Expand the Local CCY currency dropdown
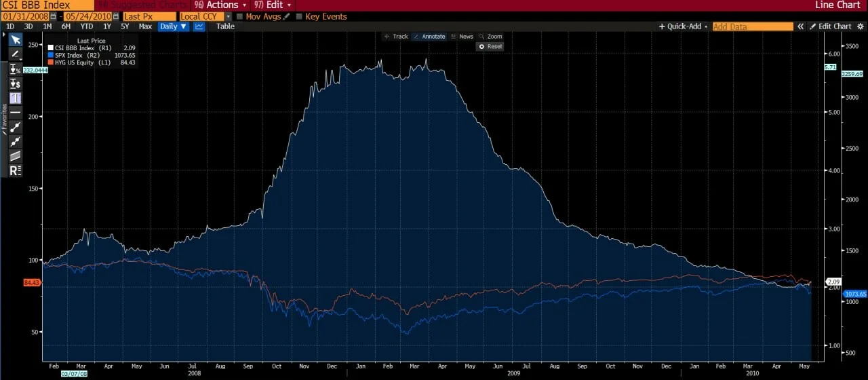 pos(205,16)
